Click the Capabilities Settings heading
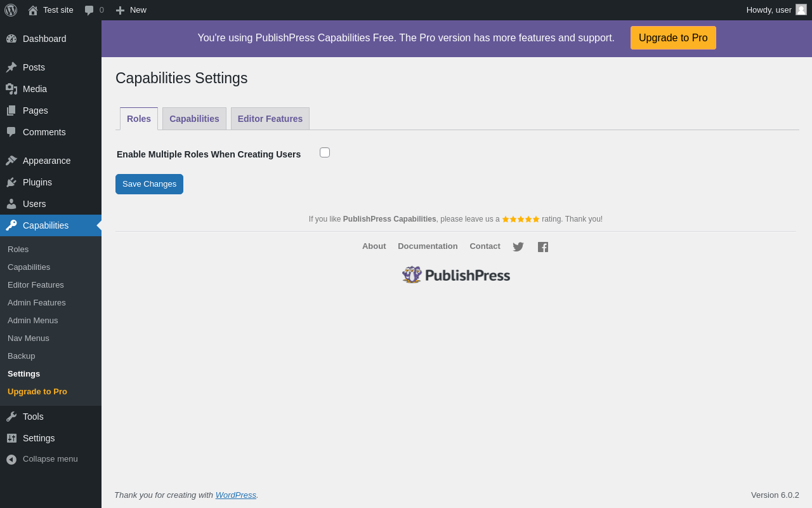812x508 pixels. point(181,78)
